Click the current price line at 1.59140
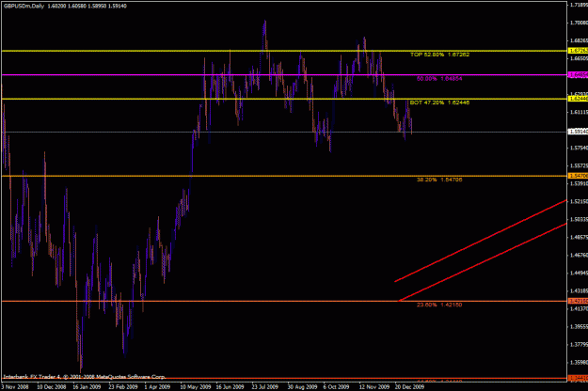The width and height of the screenshot is (588, 391). point(283,132)
